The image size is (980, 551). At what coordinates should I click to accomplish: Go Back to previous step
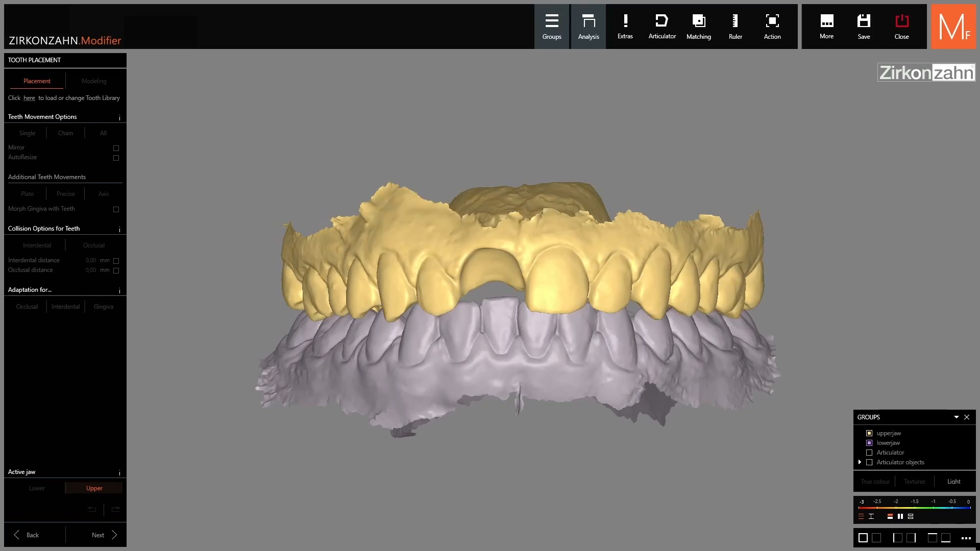[x=27, y=535]
